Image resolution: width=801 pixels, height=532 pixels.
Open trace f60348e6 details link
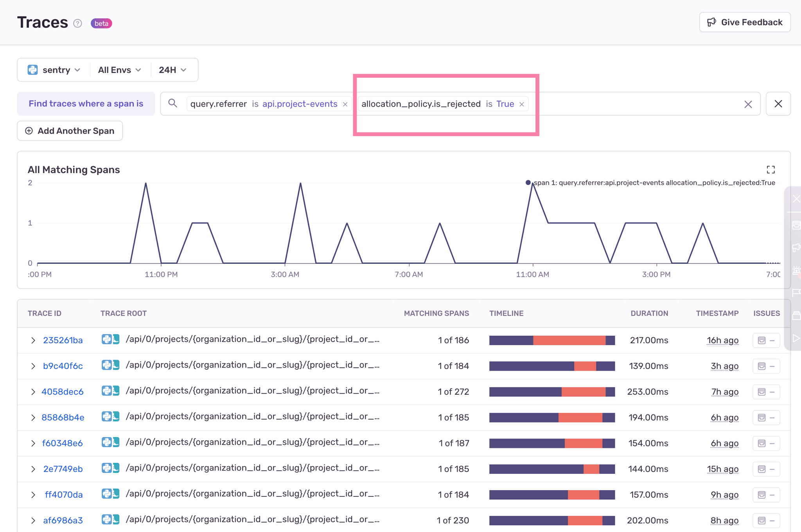(x=62, y=443)
